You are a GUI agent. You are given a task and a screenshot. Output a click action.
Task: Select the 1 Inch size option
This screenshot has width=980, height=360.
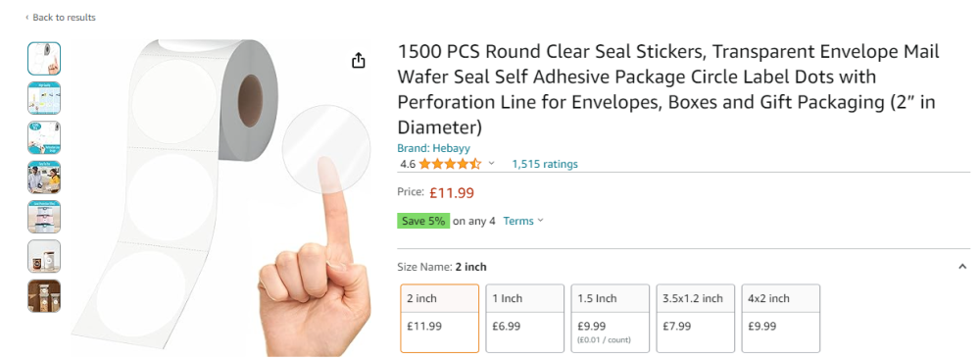525,318
